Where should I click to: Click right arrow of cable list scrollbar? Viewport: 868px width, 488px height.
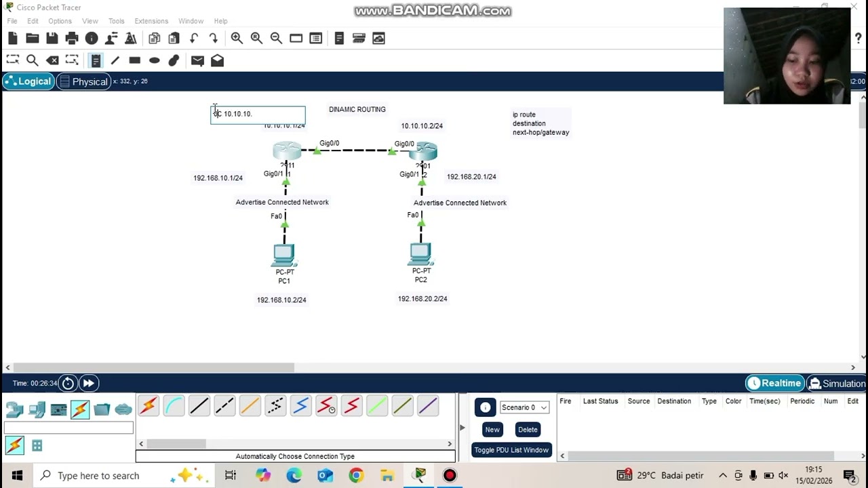450,444
